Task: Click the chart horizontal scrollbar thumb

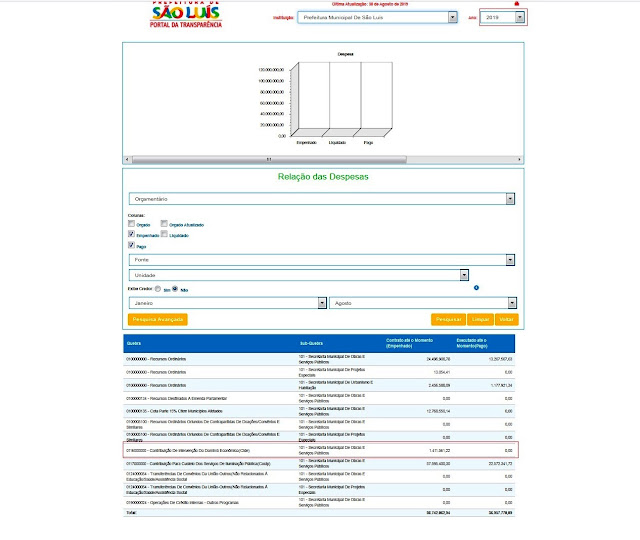Action: [x=269, y=160]
